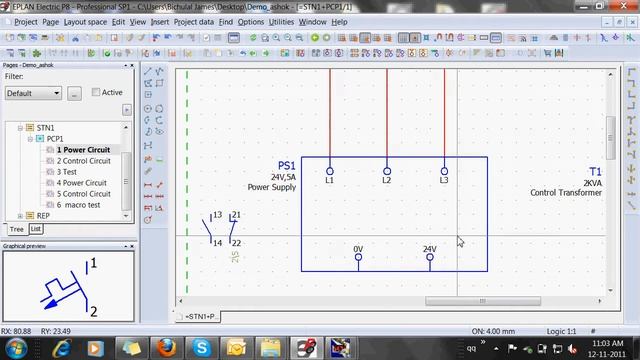
Task: Select page 2 Control Circuit
Action: pyautogui.click(x=84, y=161)
